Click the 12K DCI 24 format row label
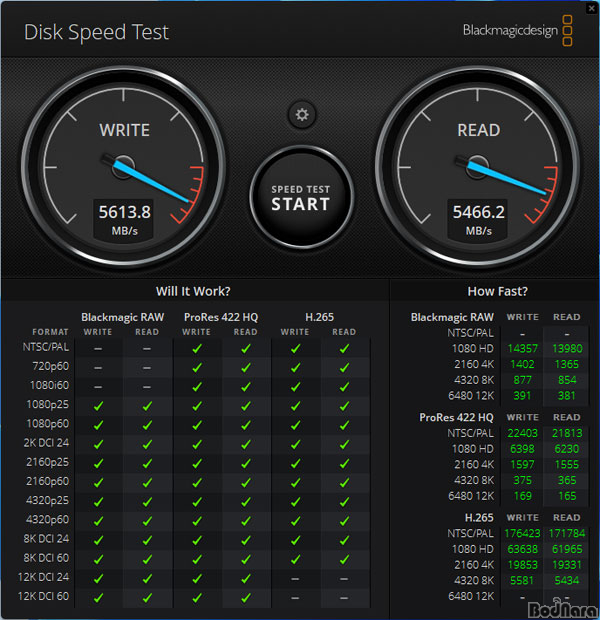The image size is (600, 620). (44, 577)
